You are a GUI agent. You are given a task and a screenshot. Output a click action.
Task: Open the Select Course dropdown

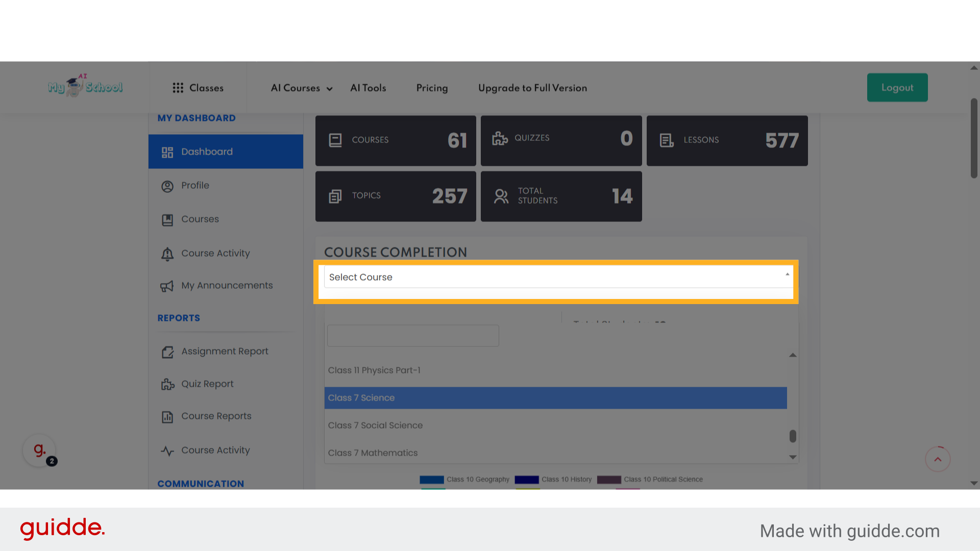pyautogui.click(x=556, y=277)
